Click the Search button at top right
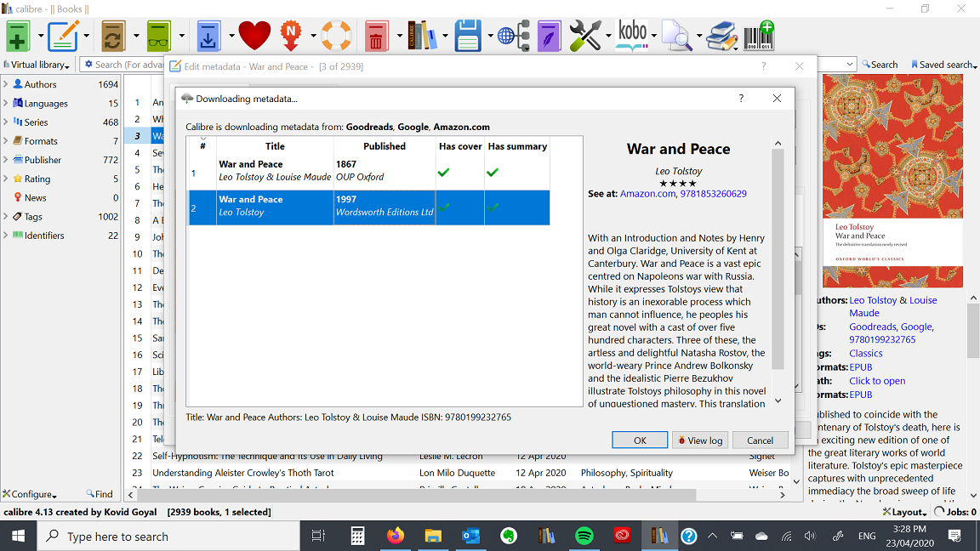The width and height of the screenshot is (980, 551). (x=880, y=65)
